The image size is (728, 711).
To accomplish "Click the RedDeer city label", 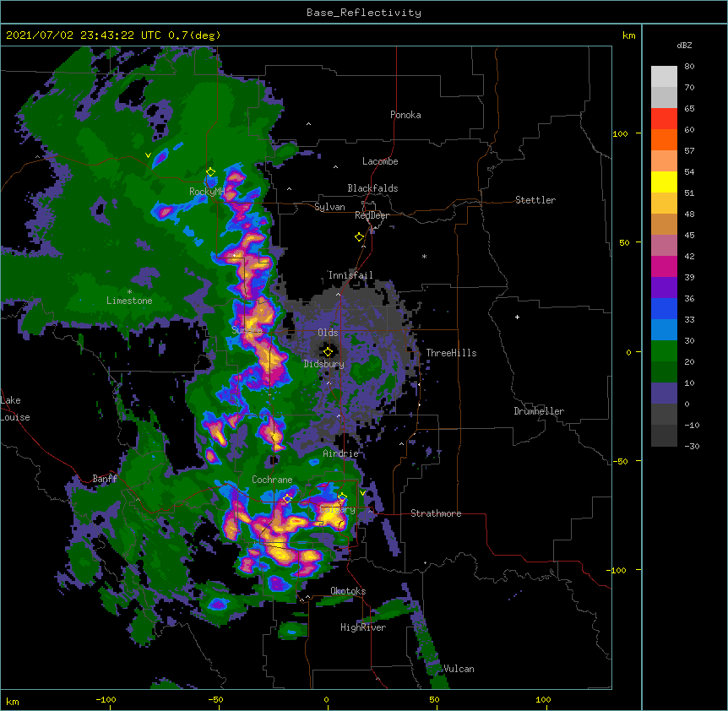I will (372, 215).
